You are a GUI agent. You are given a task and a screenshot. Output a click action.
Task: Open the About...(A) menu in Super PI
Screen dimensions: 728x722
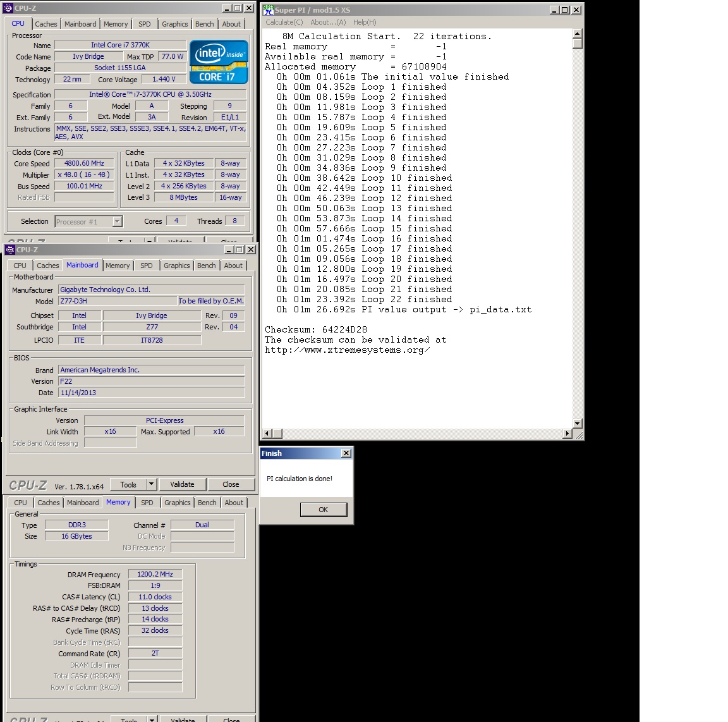coord(328,22)
